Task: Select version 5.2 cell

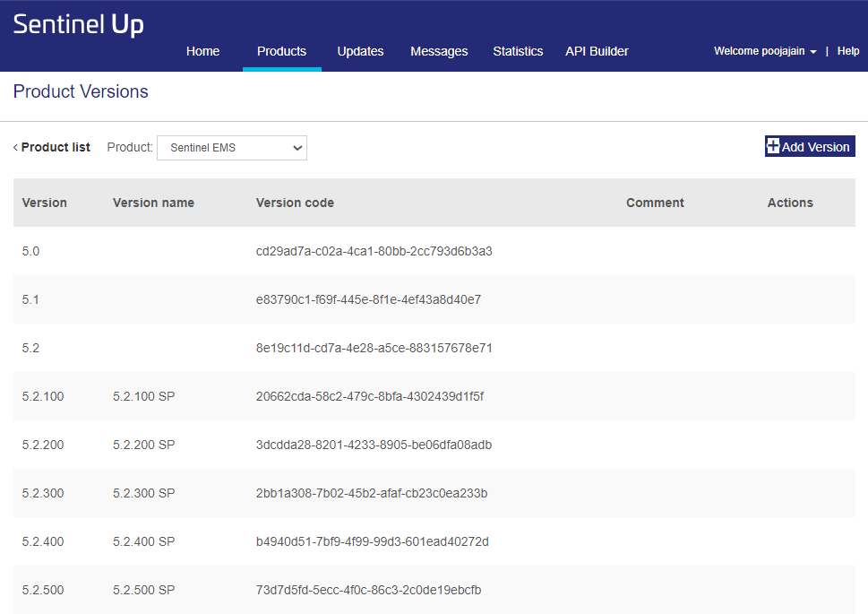Action: (x=30, y=348)
